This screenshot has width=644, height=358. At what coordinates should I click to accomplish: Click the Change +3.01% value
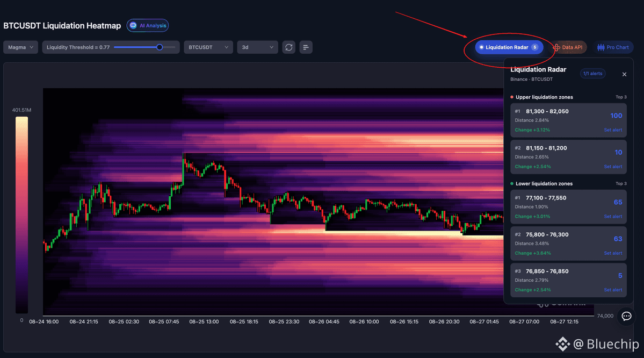point(532,217)
